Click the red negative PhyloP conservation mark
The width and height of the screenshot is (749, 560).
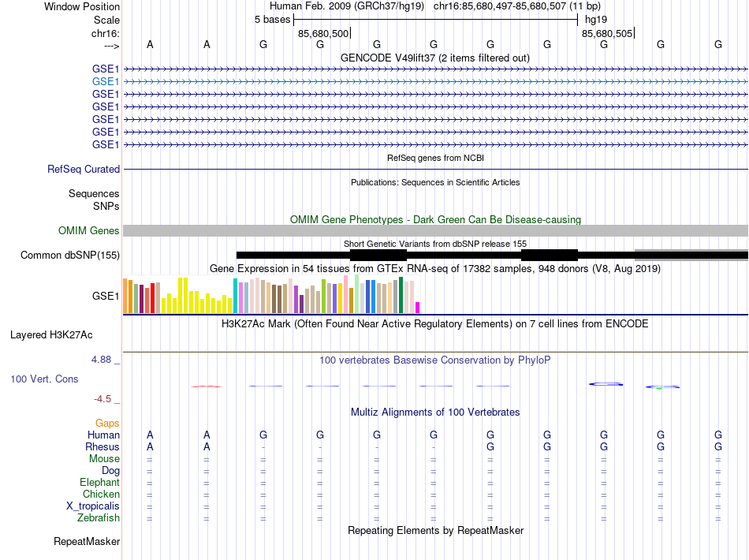[x=207, y=386]
